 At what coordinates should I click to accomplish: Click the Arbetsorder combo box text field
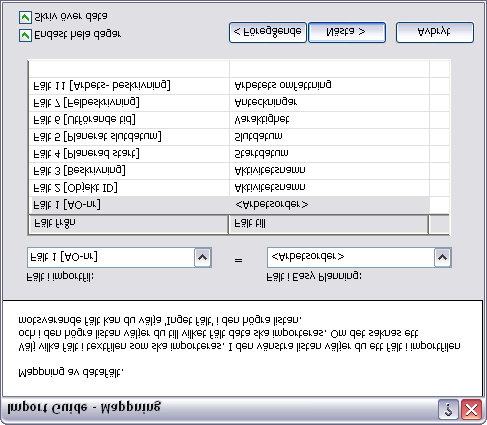351,257
